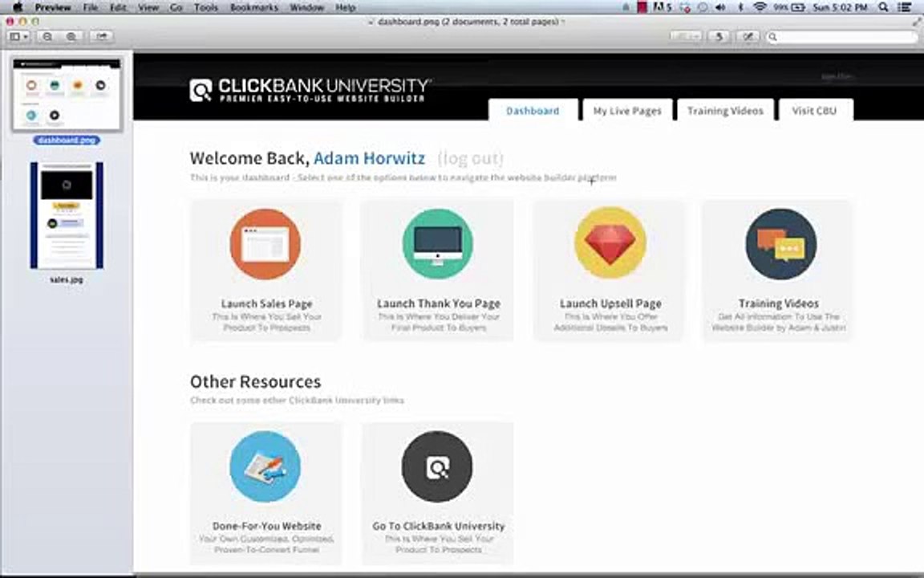This screenshot has width=924, height=578.
Task: Show the edit markup toolbar button
Action: click(x=748, y=37)
